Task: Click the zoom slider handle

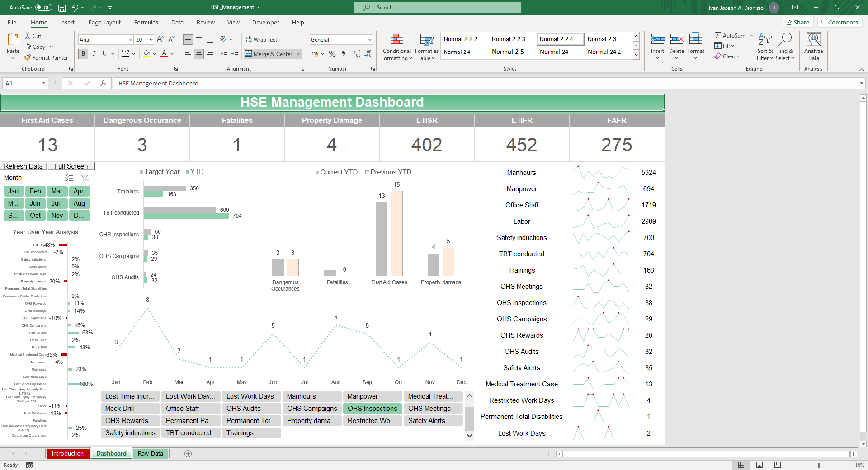Action: pos(819,465)
